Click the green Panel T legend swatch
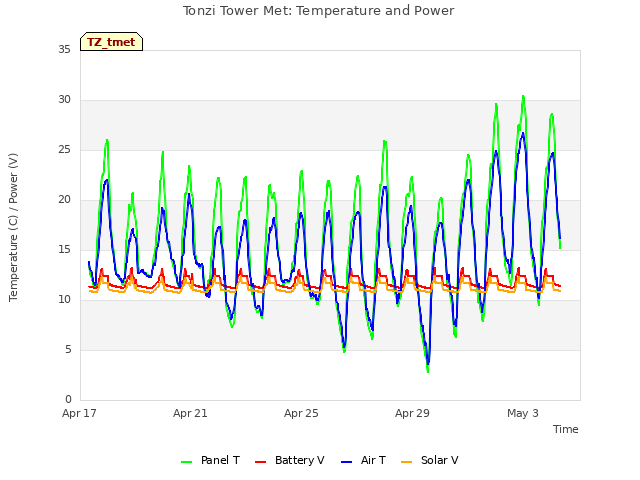The height and width of the screenshot is (480, 640). click(187, 462)
